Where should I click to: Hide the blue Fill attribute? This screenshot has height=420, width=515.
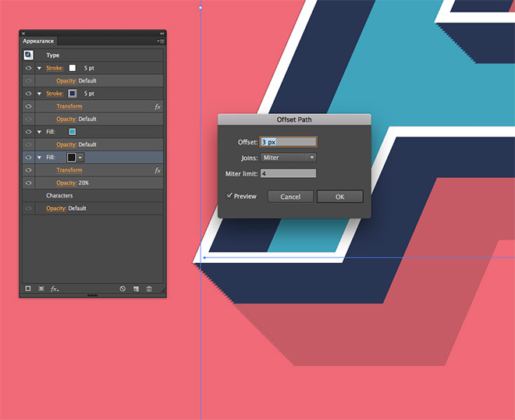(x=28, y=132)
